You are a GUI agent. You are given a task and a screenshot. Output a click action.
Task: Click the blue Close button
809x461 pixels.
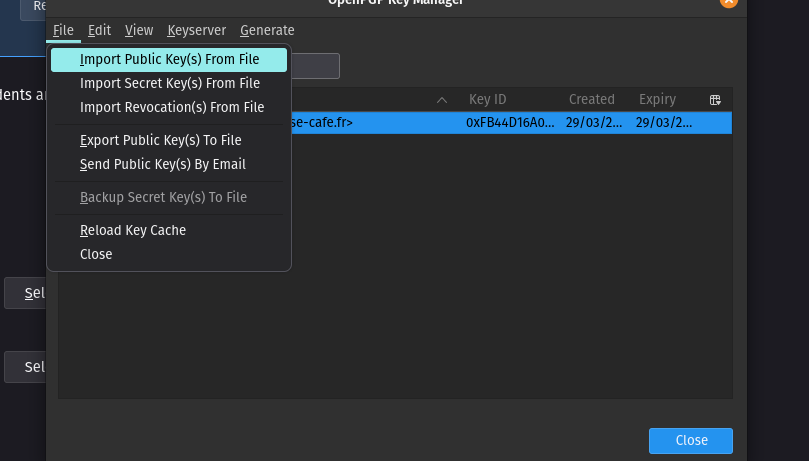pos(690,440)
